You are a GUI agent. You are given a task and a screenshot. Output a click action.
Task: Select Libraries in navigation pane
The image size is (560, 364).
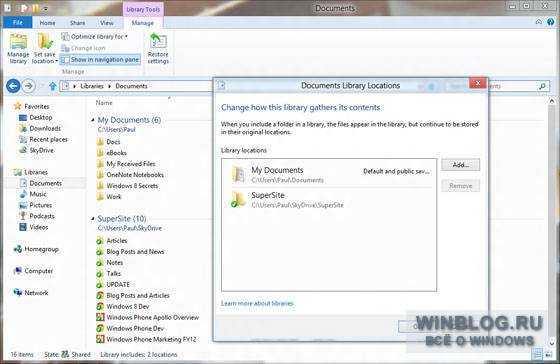pos(31,172)
